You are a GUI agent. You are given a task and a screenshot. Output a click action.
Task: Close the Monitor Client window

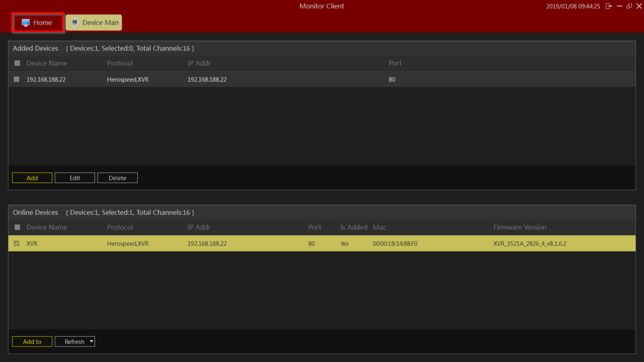point(638,6)
